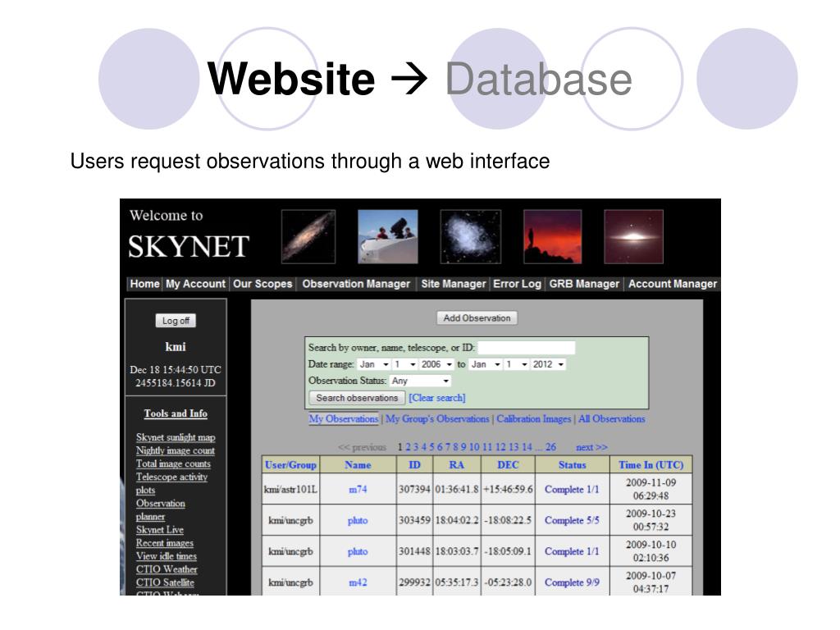Viewport: 840px width, 630px height.
Task: Go to the Home menu item
Action: tap(144, 284)
